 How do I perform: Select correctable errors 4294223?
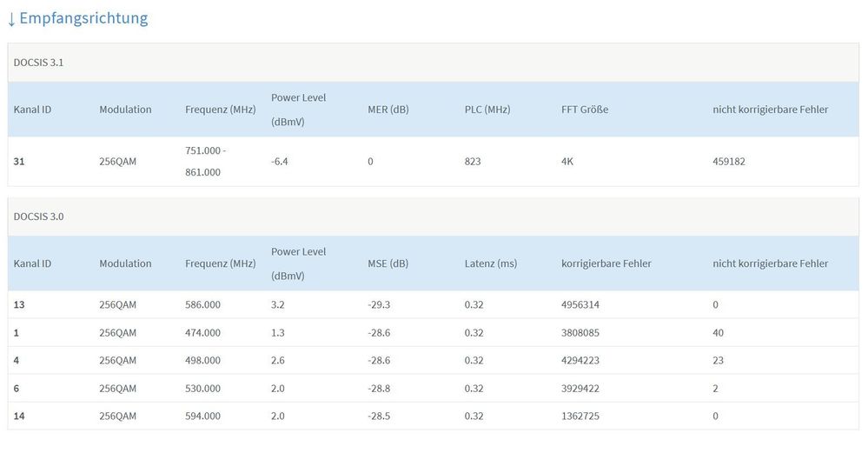[580, 361]
